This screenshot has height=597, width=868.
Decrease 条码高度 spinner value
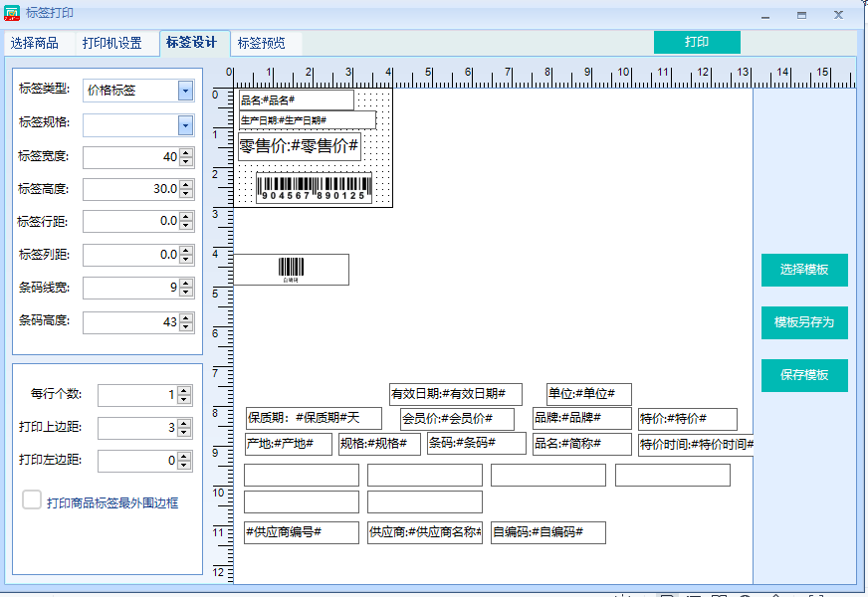186,326
